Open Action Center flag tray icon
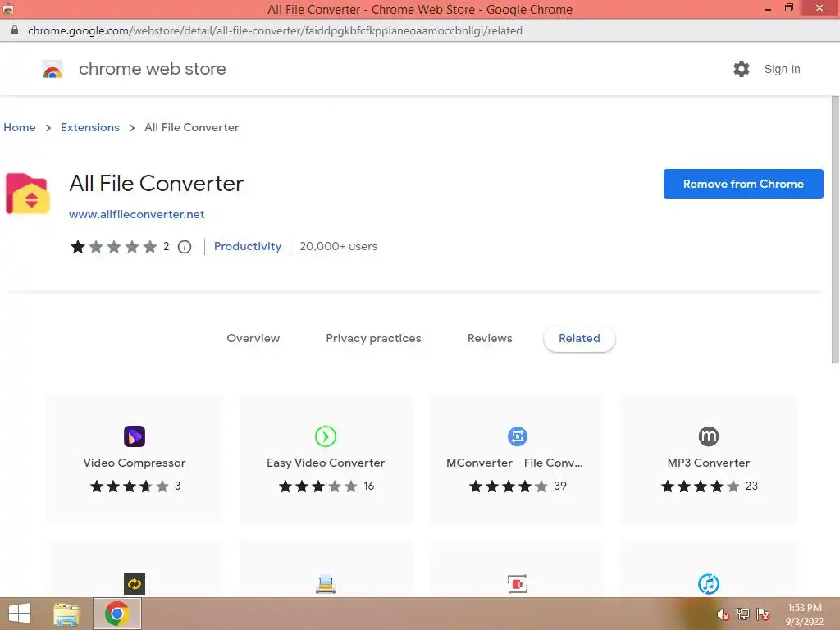The width and height of the screenshot is (840, 630). (763, 614)
